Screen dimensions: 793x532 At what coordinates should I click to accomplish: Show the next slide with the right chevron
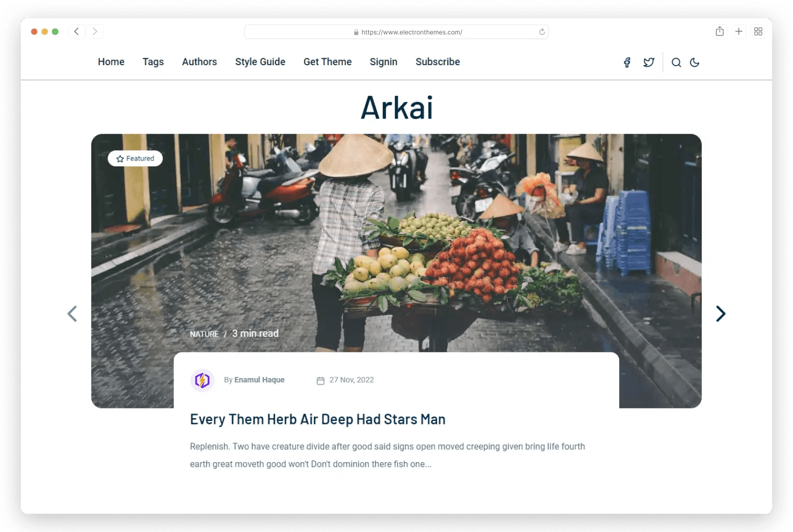click(x=720, y=313)
